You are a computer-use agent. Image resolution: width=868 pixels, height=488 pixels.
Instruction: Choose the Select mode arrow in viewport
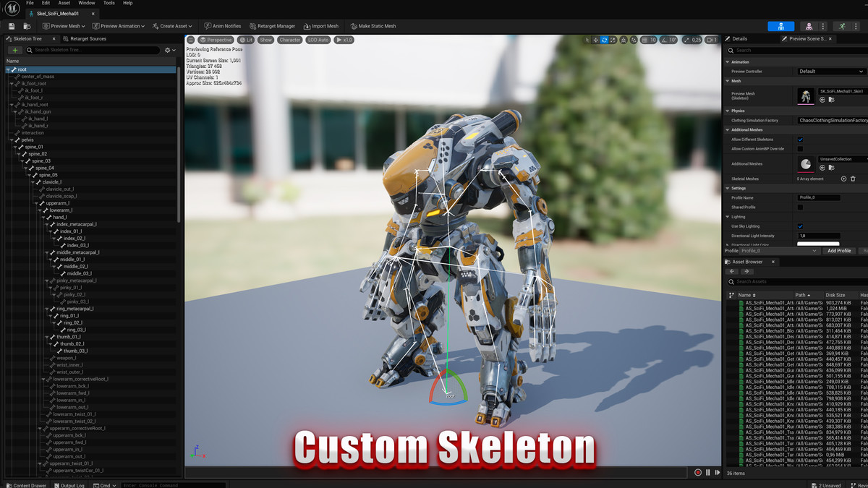point(587,40)
